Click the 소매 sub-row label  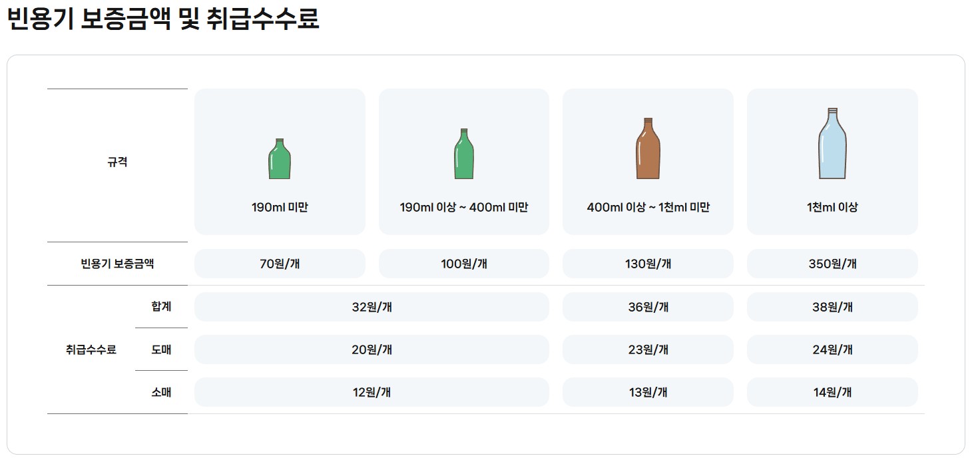coord(162,392)
